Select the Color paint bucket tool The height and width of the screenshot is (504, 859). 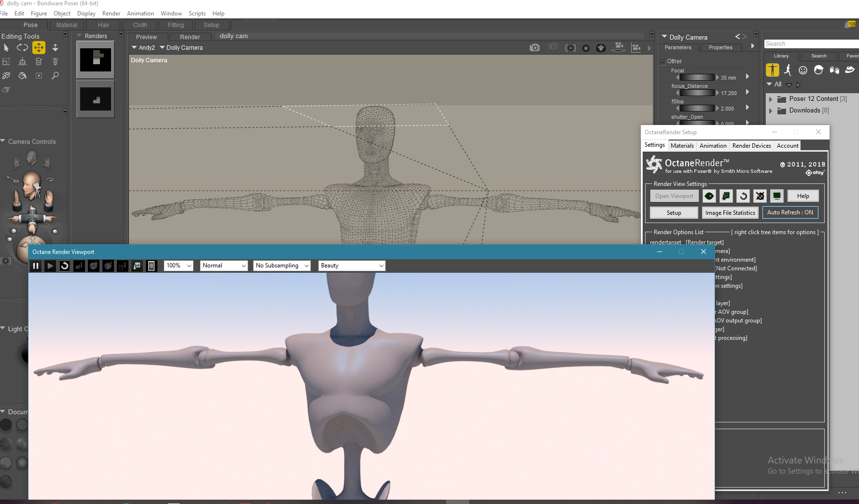pos(22,76)
